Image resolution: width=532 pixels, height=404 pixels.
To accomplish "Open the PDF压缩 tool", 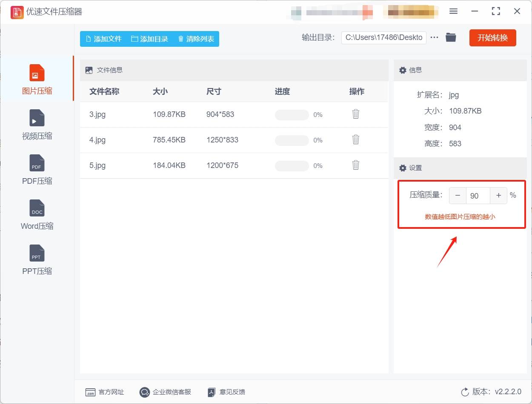I will (37, 170).
